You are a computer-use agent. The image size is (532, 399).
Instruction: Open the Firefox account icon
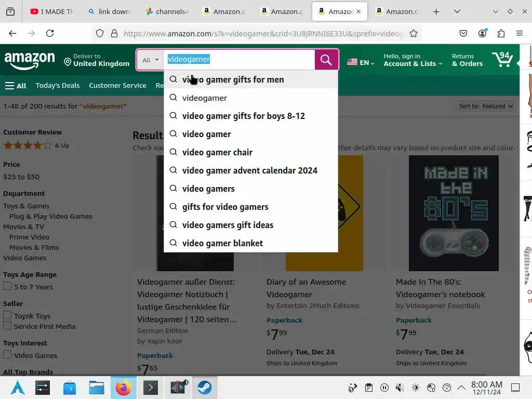point(482,33)
